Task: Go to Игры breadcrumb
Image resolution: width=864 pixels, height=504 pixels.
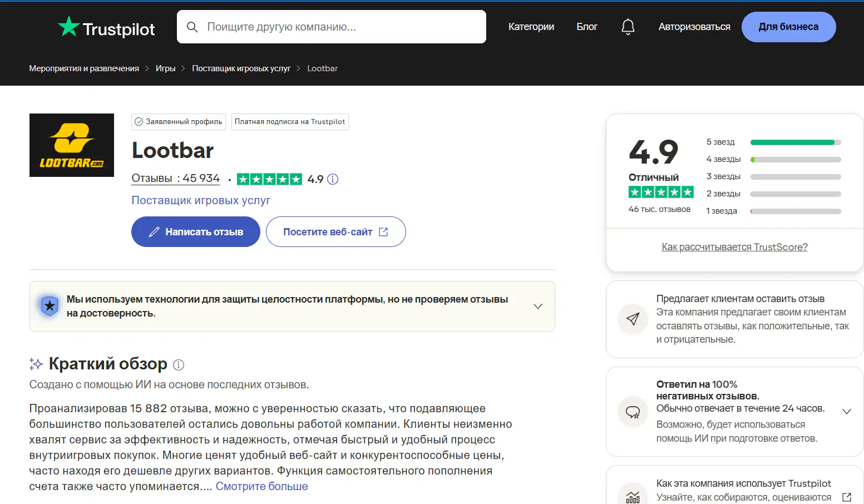Action: (x=165, y=68)
